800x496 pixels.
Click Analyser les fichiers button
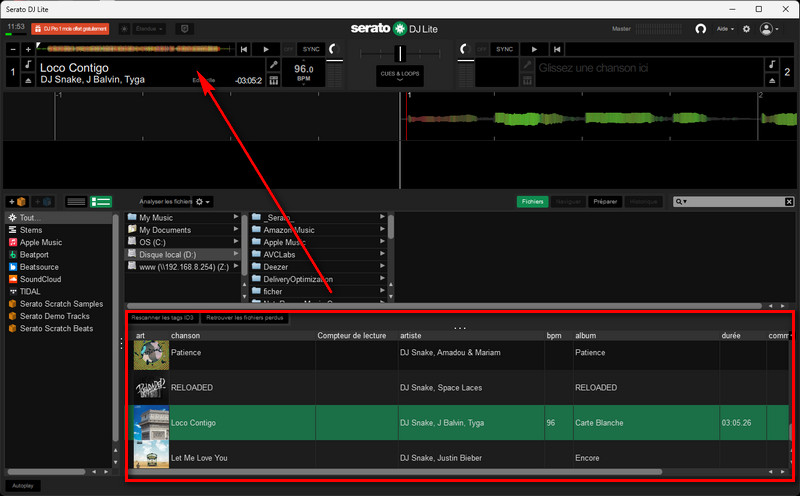click(x=165, y=202)
